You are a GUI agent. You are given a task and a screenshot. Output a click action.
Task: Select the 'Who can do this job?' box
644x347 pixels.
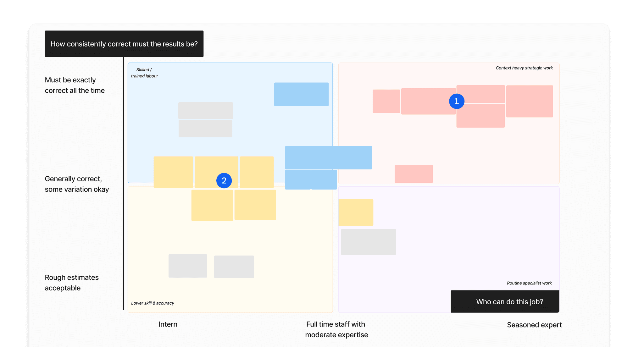coord(505,301)
